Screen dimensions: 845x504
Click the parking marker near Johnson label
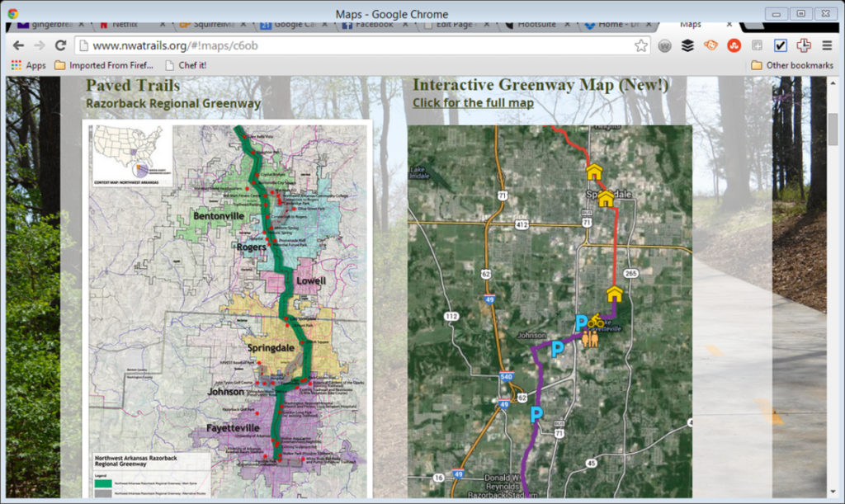click(x=557, y=349)
